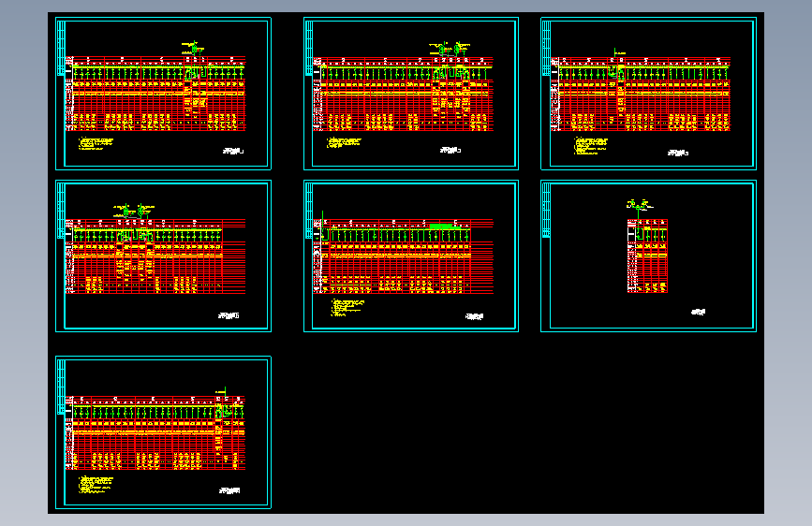Image resolution: width=812 pixels, height=526 pixels.
Task: Select the top-middle drawing sheet with two transformer symbols
Action: click(x=410, y=94)
